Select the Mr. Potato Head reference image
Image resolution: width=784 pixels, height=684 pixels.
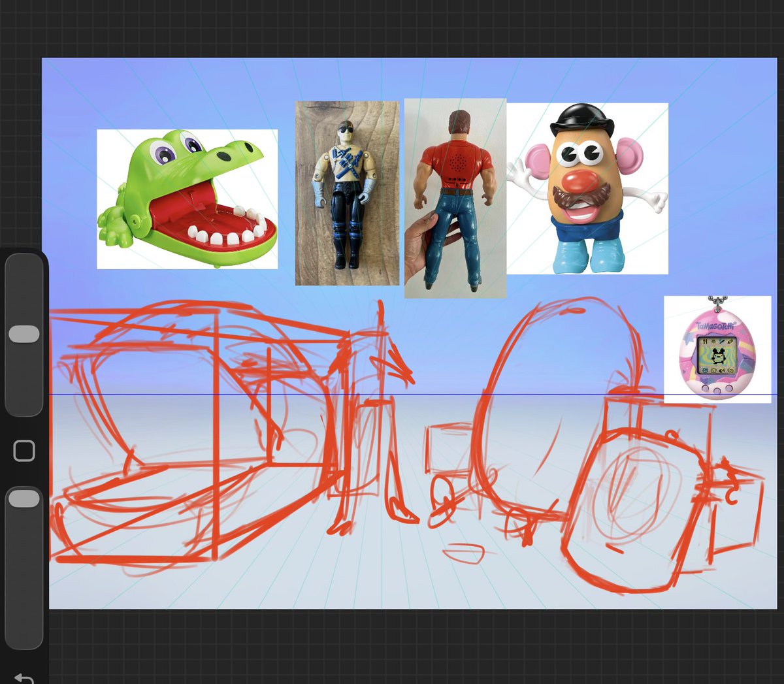click(x=587, y=188)
